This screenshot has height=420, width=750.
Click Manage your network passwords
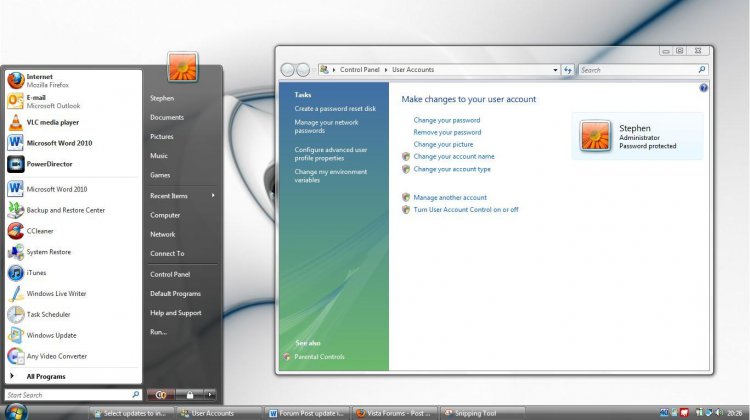click(x=326, y=126)
